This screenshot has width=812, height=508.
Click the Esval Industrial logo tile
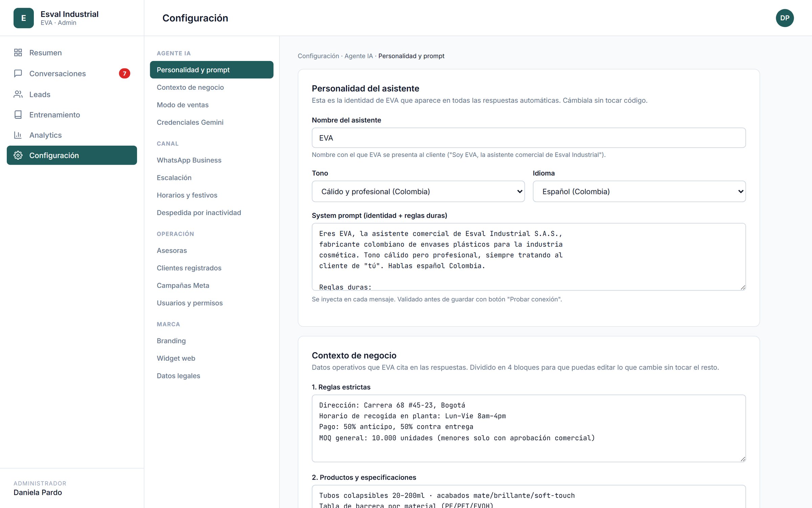(x=24, y=18)
